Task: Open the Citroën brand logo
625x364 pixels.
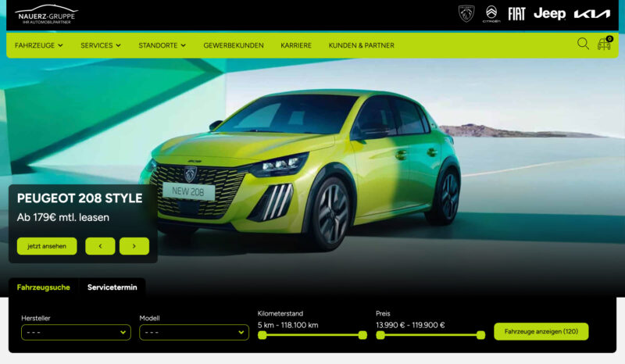Action: point(491,14)
